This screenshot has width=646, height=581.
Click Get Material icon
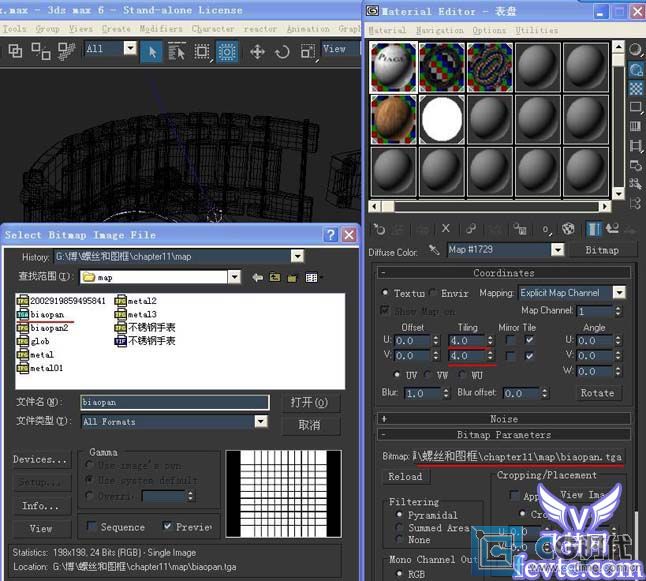click(x=379, y=229)
